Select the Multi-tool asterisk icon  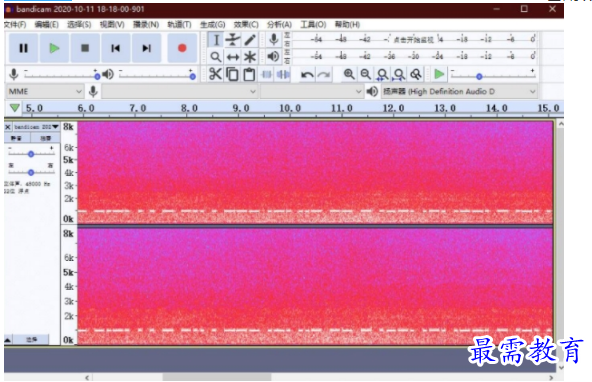coord(250,57)
